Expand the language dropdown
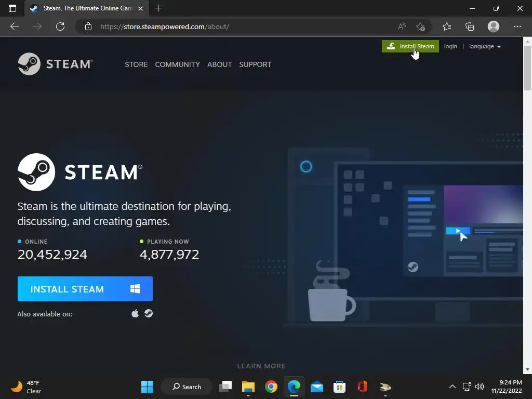The height and width of the screenshot is (399, 532). 485,46
